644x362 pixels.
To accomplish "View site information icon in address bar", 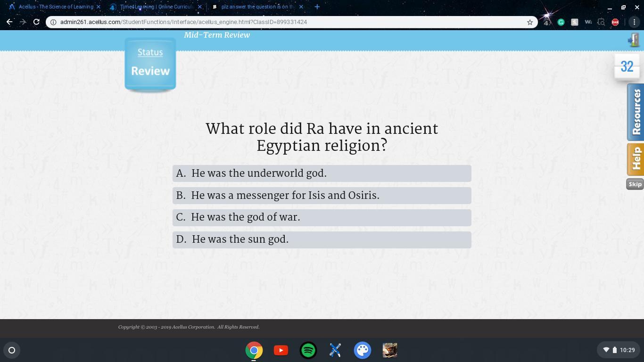I will coord(54,22).
